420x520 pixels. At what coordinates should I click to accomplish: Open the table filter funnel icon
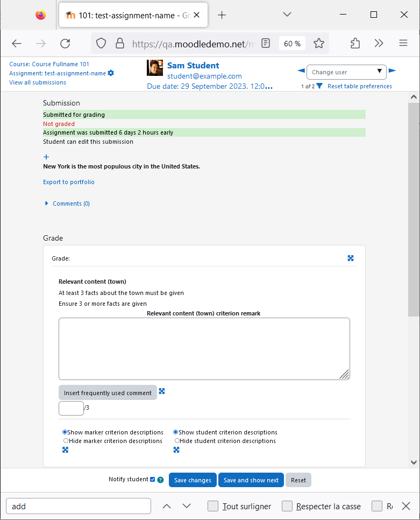(x=319, y=86)
